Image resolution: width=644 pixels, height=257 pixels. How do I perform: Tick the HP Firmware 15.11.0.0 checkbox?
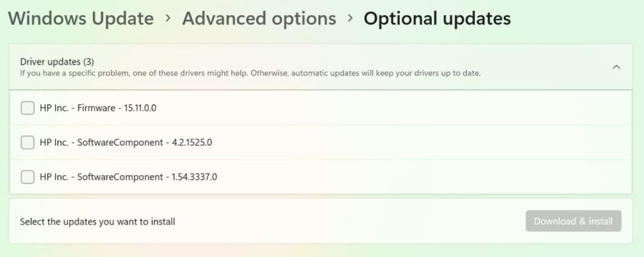(x=28, y=108)
